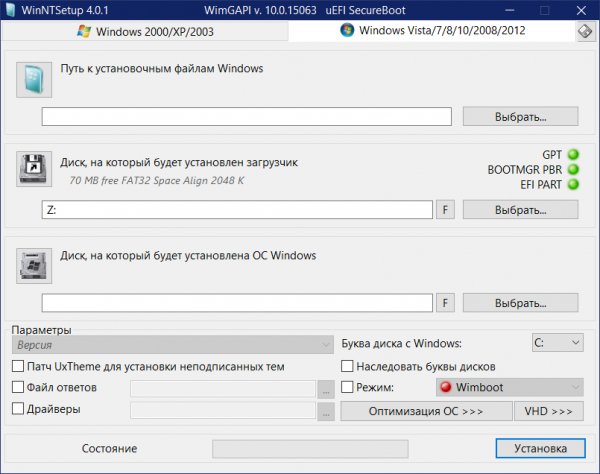Open the C: drive letter dropdown
Viewport: 600px width, 474px height.
point(558,342)
